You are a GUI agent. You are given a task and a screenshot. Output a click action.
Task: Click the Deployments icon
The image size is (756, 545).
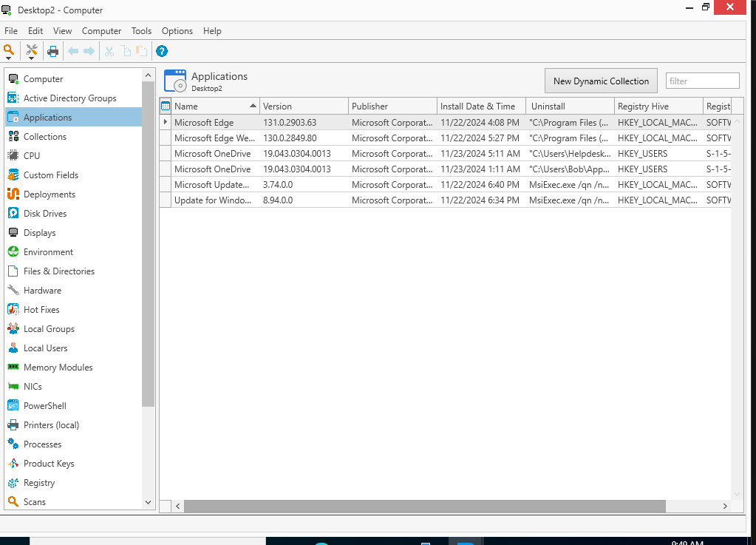pyautogui.click(x=13, y=194)
